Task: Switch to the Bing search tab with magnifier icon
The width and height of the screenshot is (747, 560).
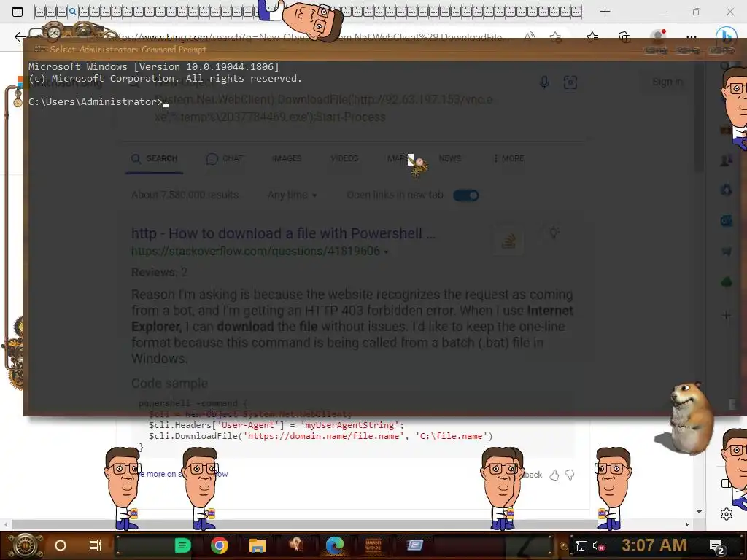Action: 72,12
